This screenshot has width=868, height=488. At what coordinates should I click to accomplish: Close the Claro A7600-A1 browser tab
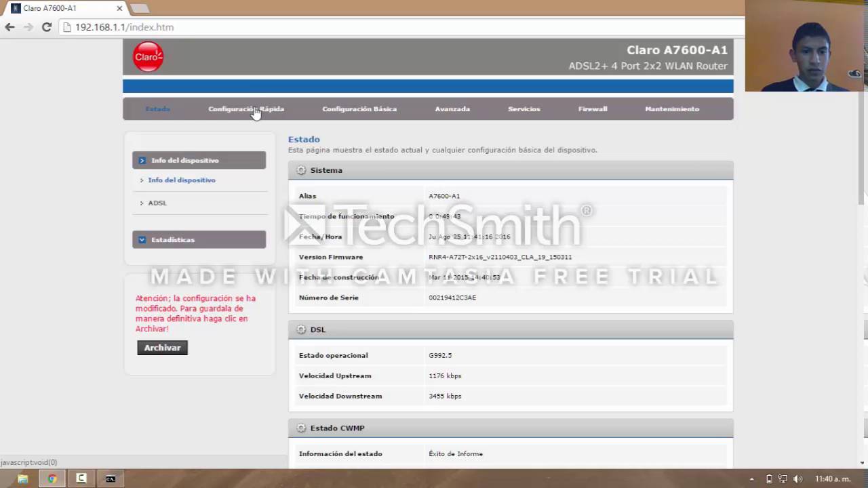pyautogui.click(x=120, y=8)
